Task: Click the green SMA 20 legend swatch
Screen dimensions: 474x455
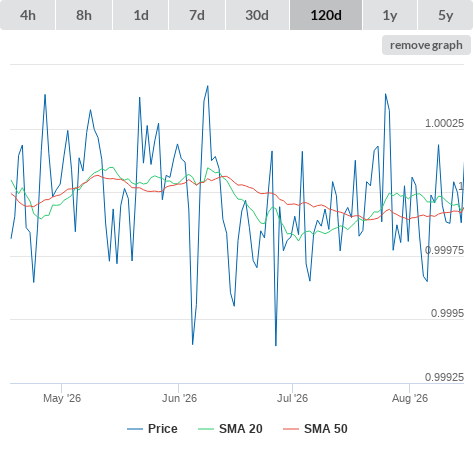Action: tap(206, 429)
